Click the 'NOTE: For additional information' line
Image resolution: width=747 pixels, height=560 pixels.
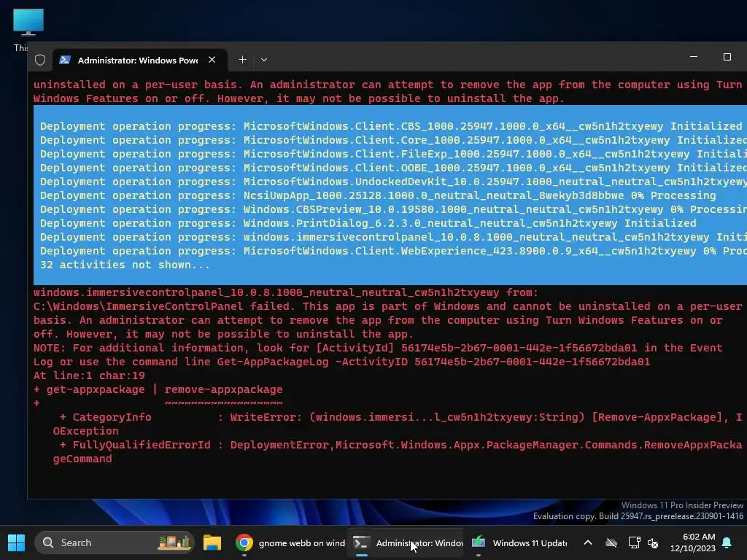378,348
